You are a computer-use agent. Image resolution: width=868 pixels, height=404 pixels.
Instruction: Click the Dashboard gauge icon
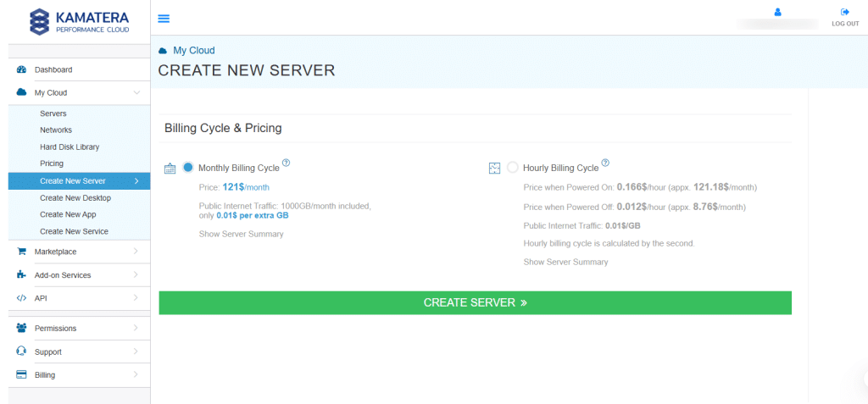click(x=21, y=69)
